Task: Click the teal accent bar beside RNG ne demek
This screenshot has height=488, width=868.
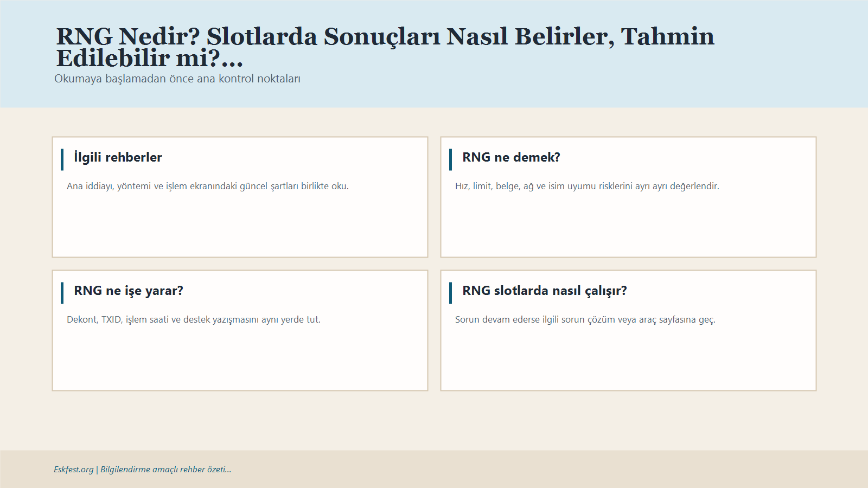Action: [x=451, y=157]
